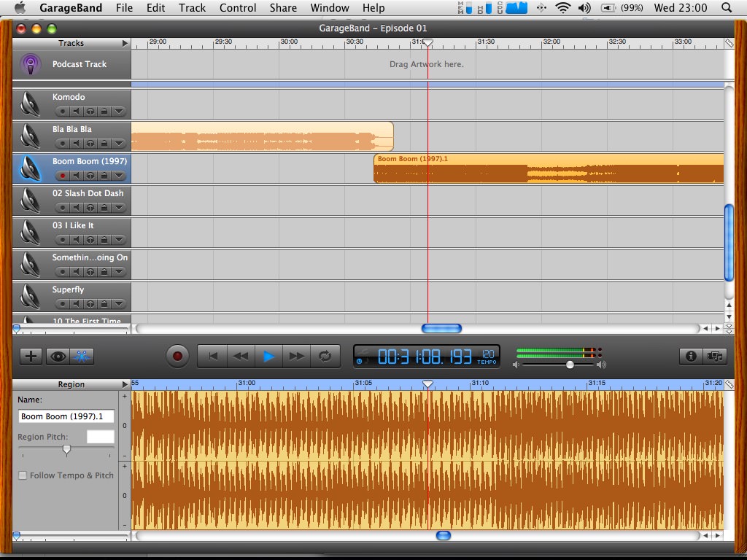Viewport: 747px width, 560px height.
Task: Solo the 03 I Like It track
Action: click(90, 239)
